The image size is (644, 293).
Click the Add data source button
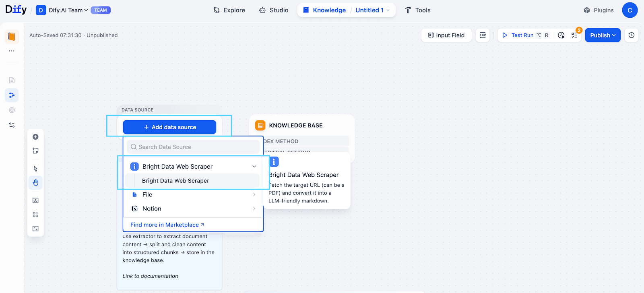click(169, 127)
